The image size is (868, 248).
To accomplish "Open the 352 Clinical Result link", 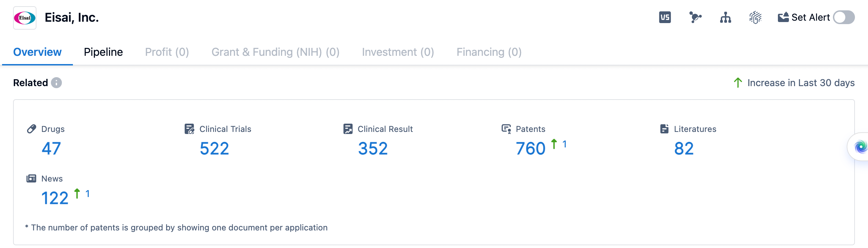I will tap(373, 148).
